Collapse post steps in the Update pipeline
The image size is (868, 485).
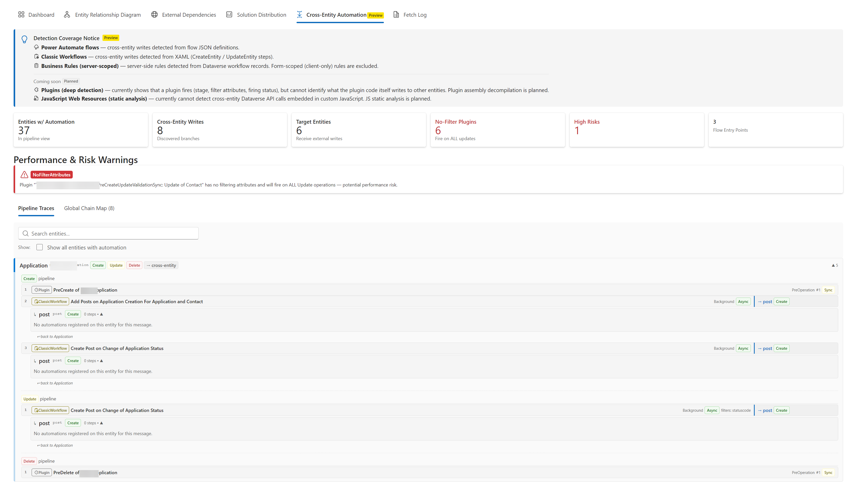[101, 423]
